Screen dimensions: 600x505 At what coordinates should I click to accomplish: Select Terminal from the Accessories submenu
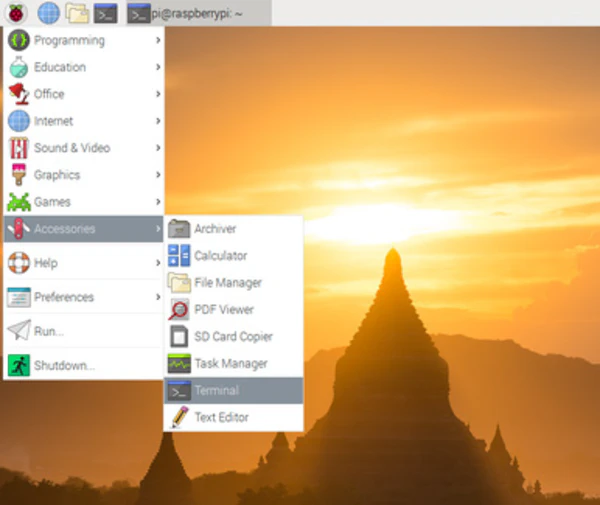click(217, 391)
